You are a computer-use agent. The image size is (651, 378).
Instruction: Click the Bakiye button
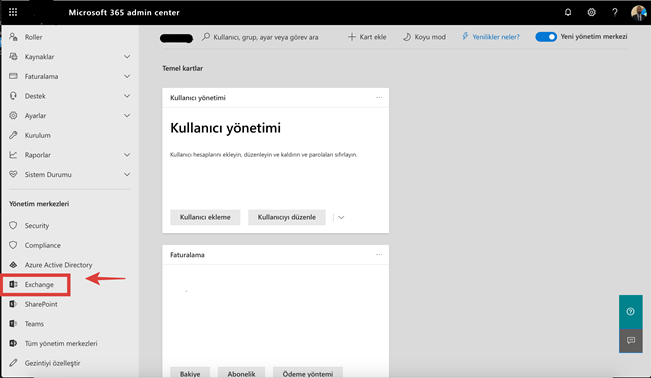pyautogui.click(x=190, y=373)
